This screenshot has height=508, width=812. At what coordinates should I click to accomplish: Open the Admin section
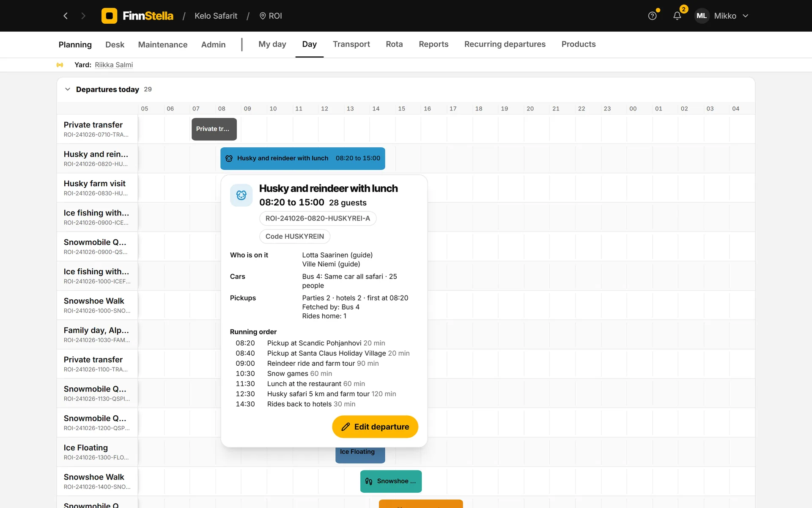(213, 44)
